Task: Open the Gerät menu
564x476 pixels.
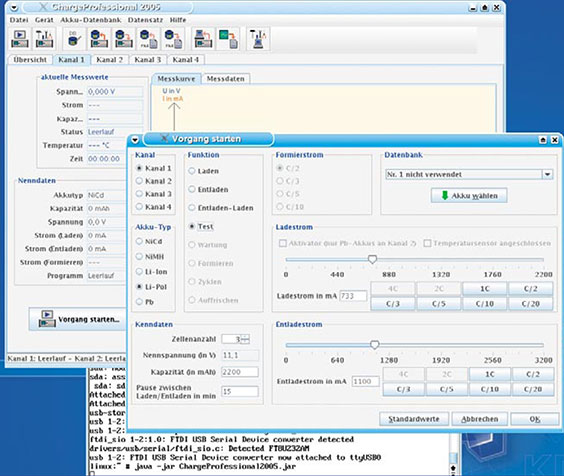Action: [x=44, y=20]
